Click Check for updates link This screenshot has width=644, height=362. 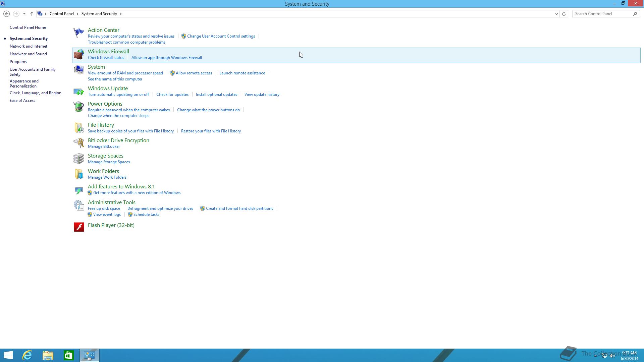click(x=172, y=95)
